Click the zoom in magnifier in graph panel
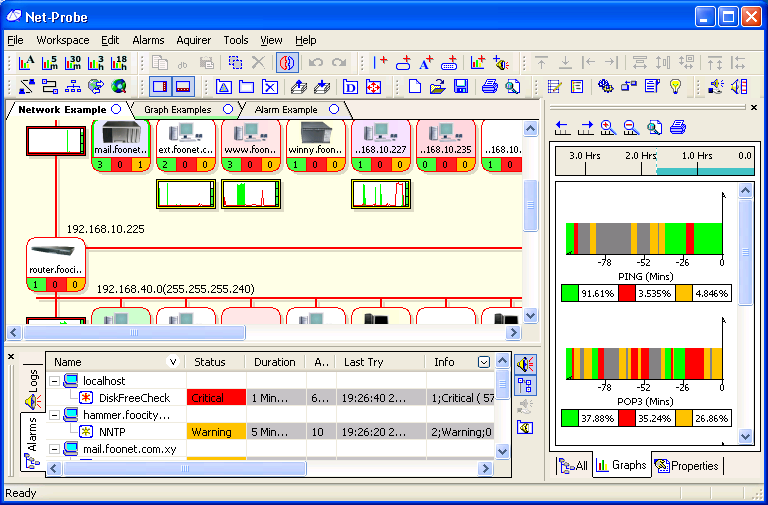Image resolution: width=768 pixels, height=505 pixels. 608,127
